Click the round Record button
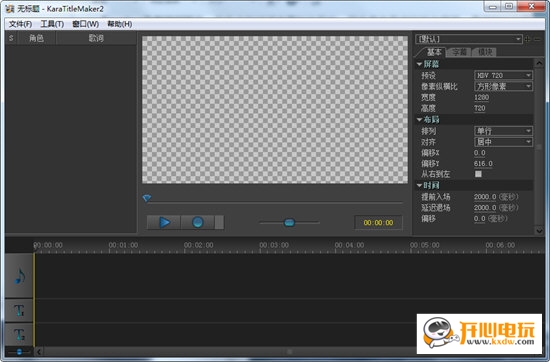Image resolution: width=550 pixels, height=362 pixels. tap(197, 222)
